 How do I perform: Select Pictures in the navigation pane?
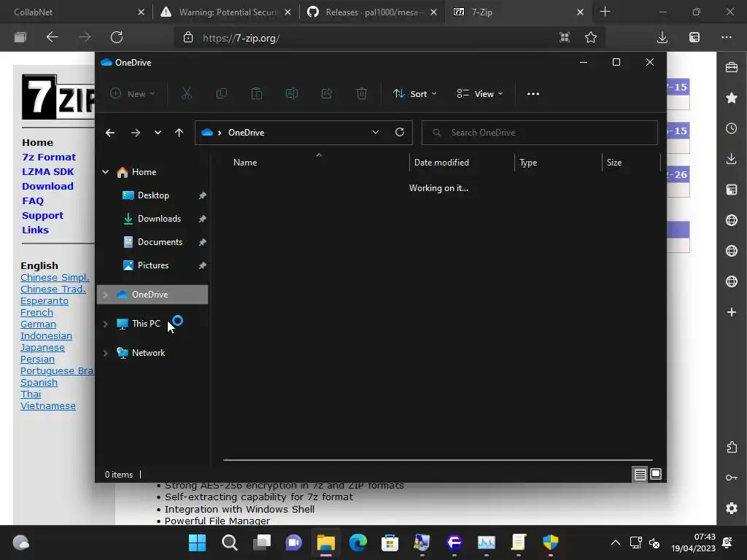point(153,265)
